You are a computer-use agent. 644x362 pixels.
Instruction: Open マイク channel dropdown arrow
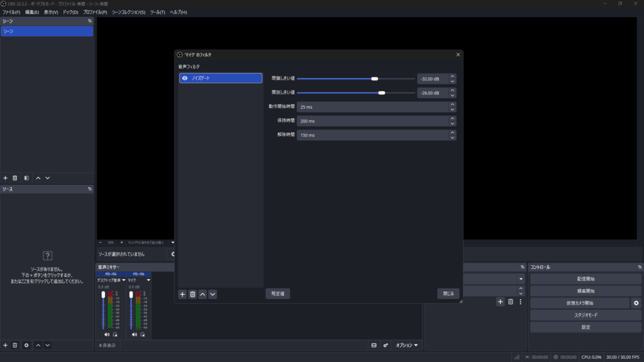(148, 280)
